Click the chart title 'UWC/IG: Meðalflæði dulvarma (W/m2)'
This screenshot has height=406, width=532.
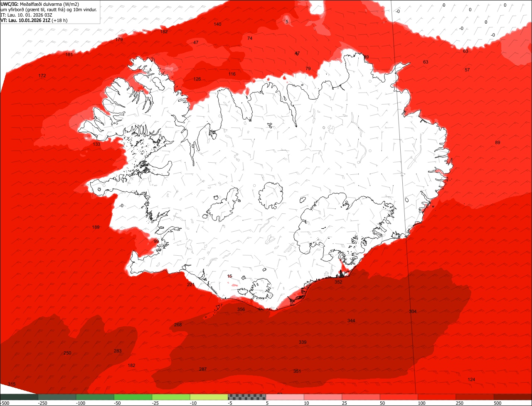[40, 4]
